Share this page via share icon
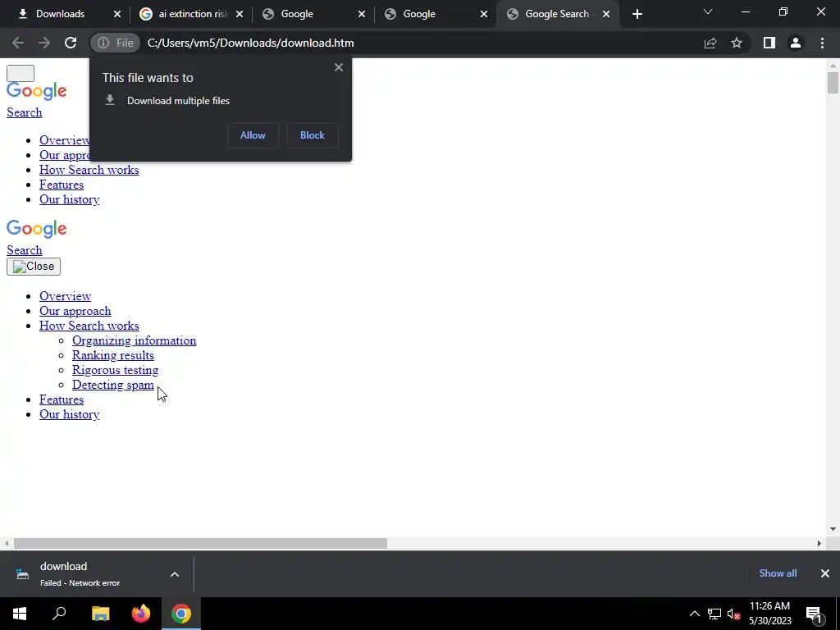Screen dimensions: 840x630 [710, 43]
